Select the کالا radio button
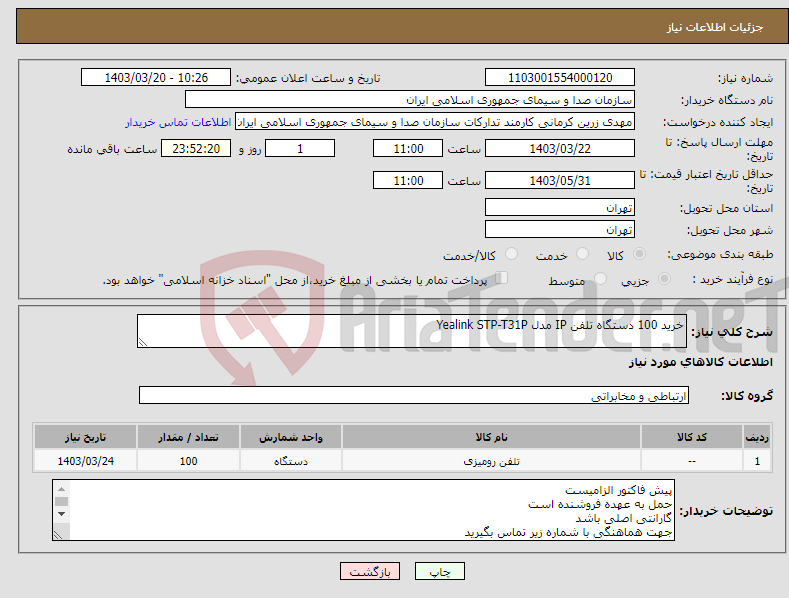Image resolution: width=789 pixels, height=598 pixels. pyautogui.click(x=639, y=254)
